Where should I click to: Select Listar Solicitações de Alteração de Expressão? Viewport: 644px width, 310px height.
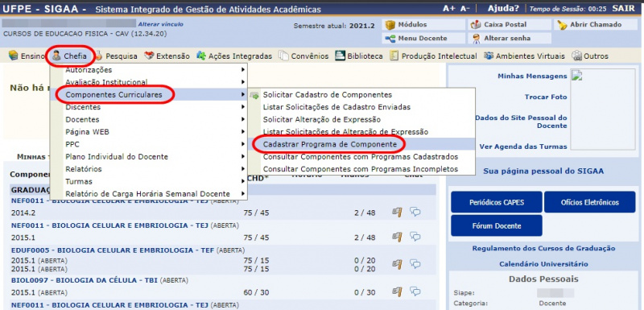pyautogui.click(x=361, y=132)
